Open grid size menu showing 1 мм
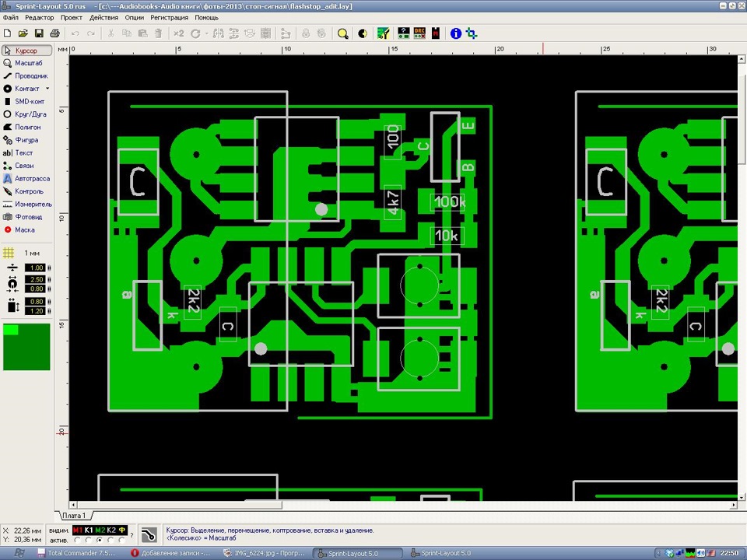The height and width of the screenshot is (560, 747). [x=23, y=253]
